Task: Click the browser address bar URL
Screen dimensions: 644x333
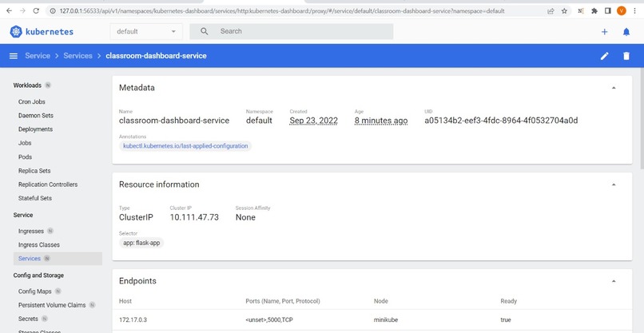Action: [282, 11]
